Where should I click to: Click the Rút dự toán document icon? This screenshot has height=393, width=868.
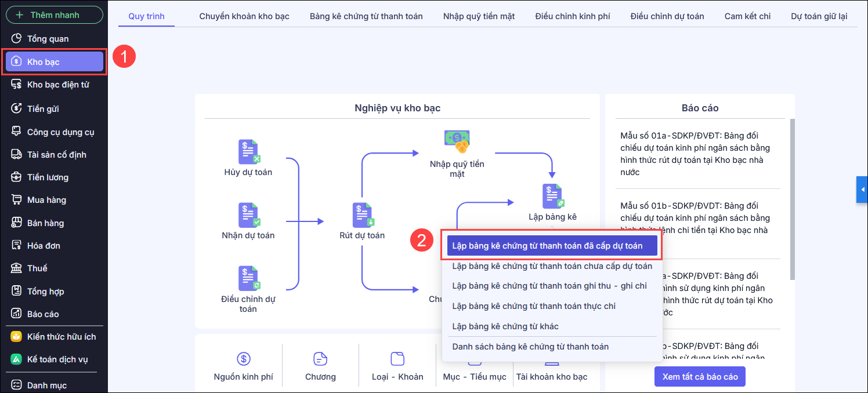tap(362, 215)
